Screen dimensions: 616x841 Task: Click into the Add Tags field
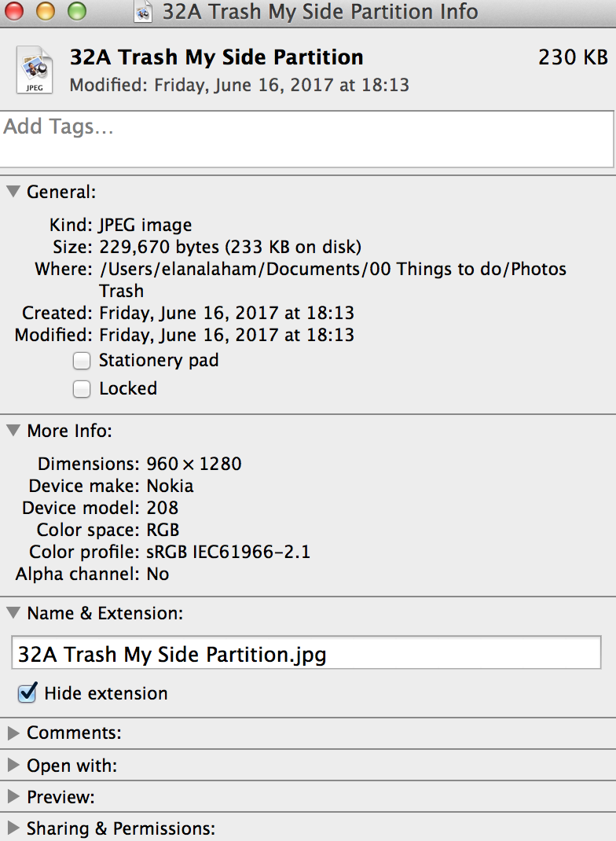click(306, 139)
